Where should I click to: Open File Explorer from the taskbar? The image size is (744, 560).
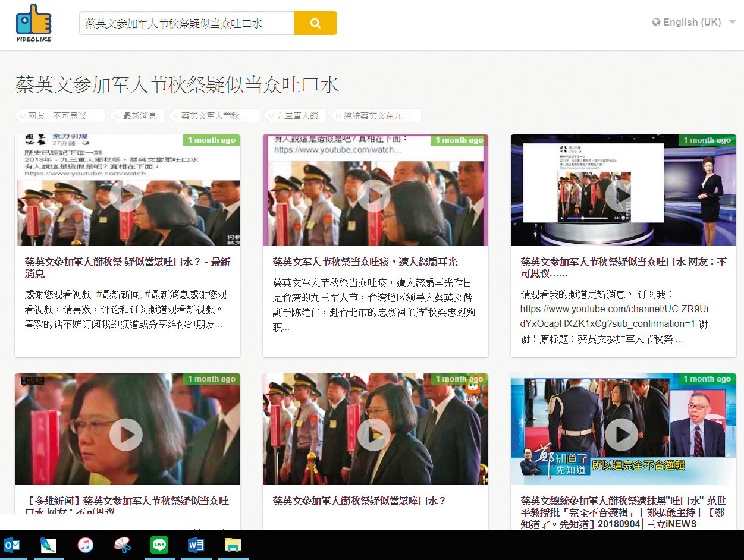233,545
